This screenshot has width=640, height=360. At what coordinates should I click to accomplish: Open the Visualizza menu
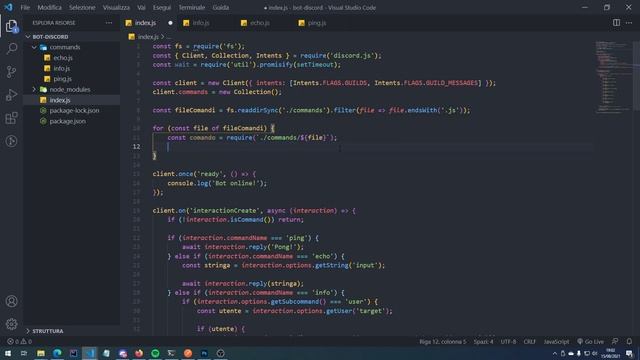coord(116,7)
